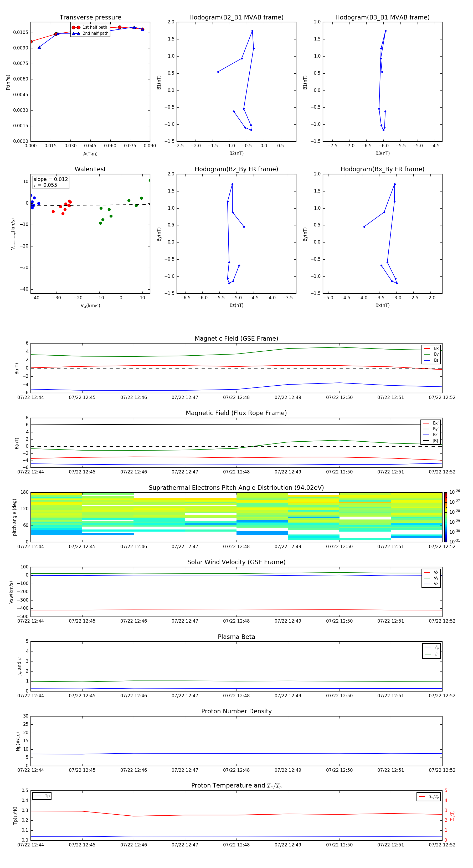473x868 pixels.
Task: Click the "Vsw(km/s)" y-axis label
Action: pos(11,592)
